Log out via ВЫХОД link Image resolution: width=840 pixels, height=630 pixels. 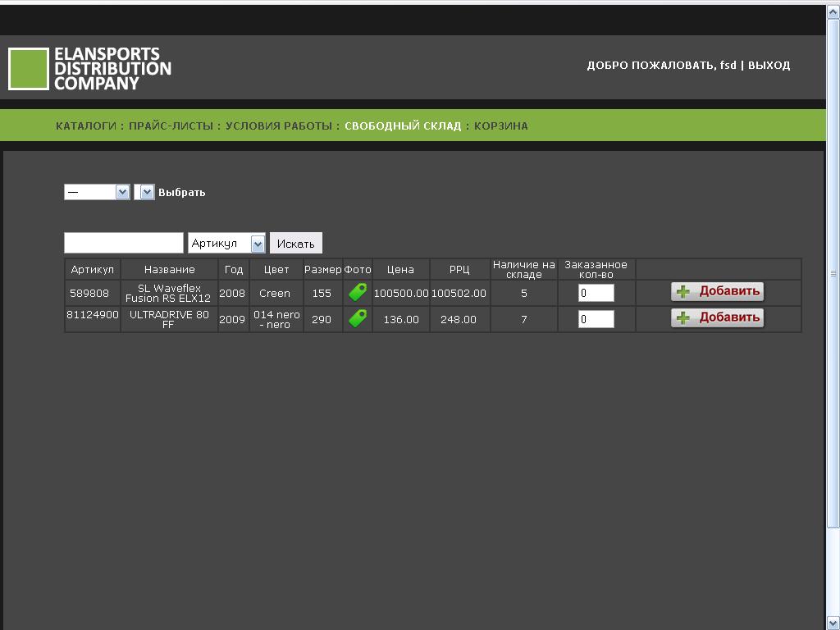(769, 66)
